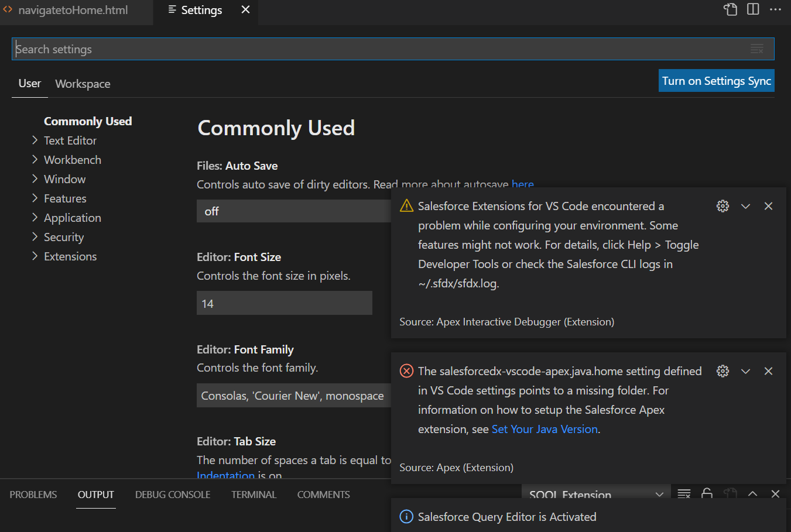
Task: Open the Set Your Java Version link
Action: [544, 429]
